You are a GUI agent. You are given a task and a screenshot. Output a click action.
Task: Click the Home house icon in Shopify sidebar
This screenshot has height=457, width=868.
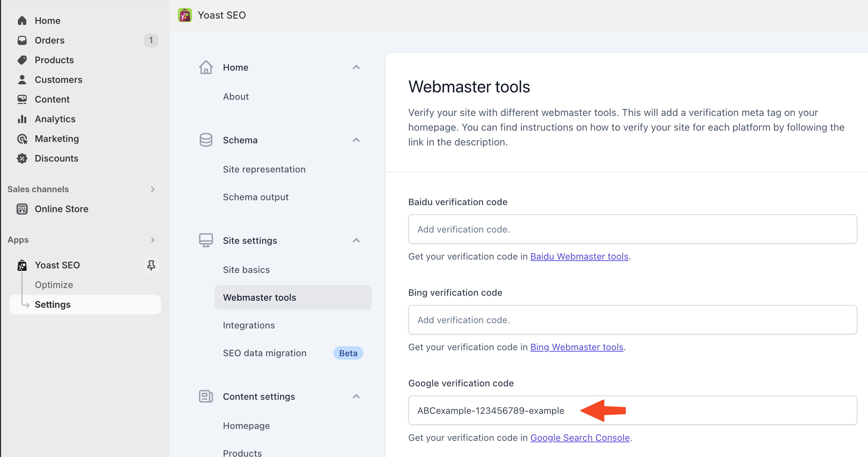[22, 21]
